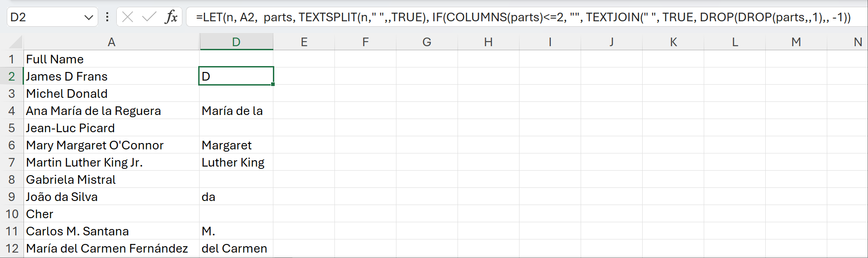868x258 pixels.
Task: Select the row 12 header
Action: tap(12, 248)
